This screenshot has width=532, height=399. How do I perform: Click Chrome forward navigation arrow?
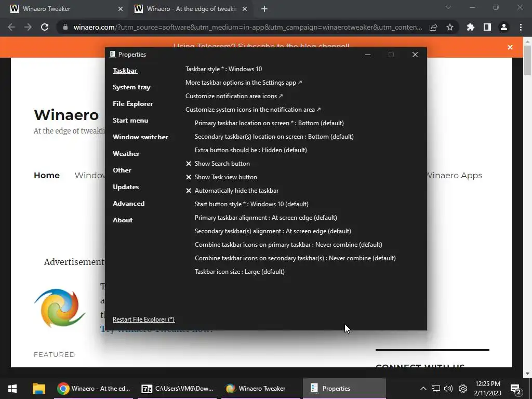(28, 27)
